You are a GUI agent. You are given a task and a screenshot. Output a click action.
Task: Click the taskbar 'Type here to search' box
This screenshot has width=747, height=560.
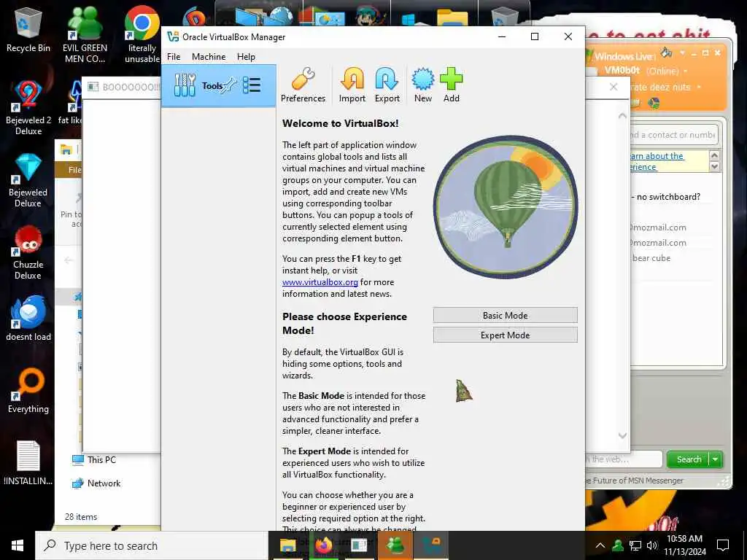click(152, 545)
